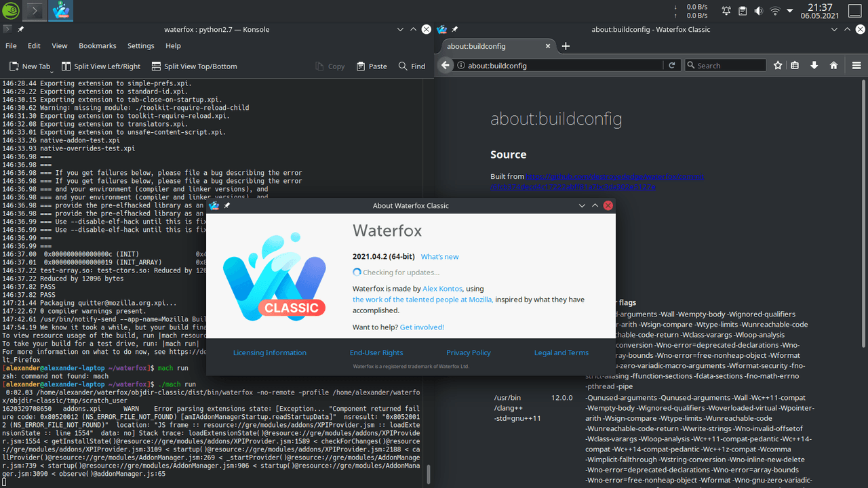Open Licensing Information in About dialog
This screenshot has width=868, height=488.
(x=270, y=352)
